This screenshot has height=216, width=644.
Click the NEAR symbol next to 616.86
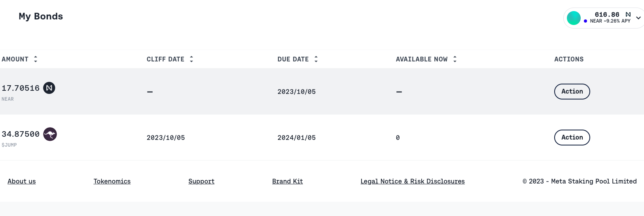(x=628, y=14)
